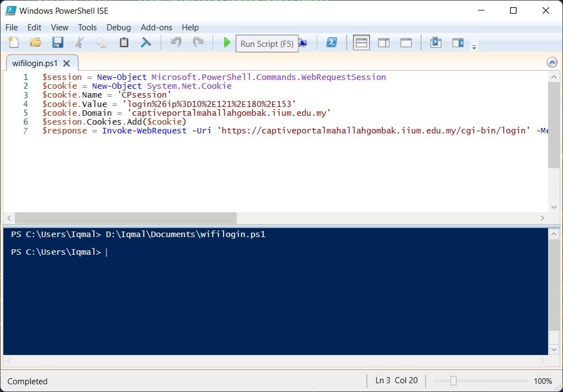Start PowerShell.exe in separate window
Viewport: 563px width, 392px height.
331,42
